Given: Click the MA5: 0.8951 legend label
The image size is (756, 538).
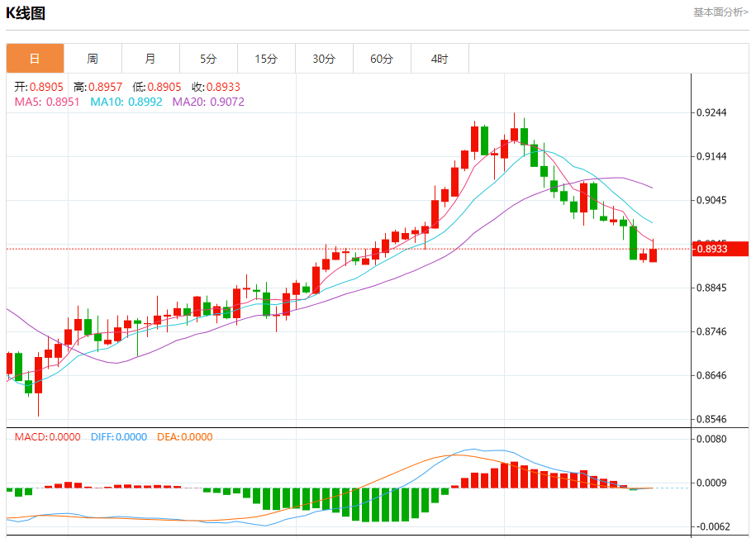Looking at the screenshot, I should (x=47, y=102).
